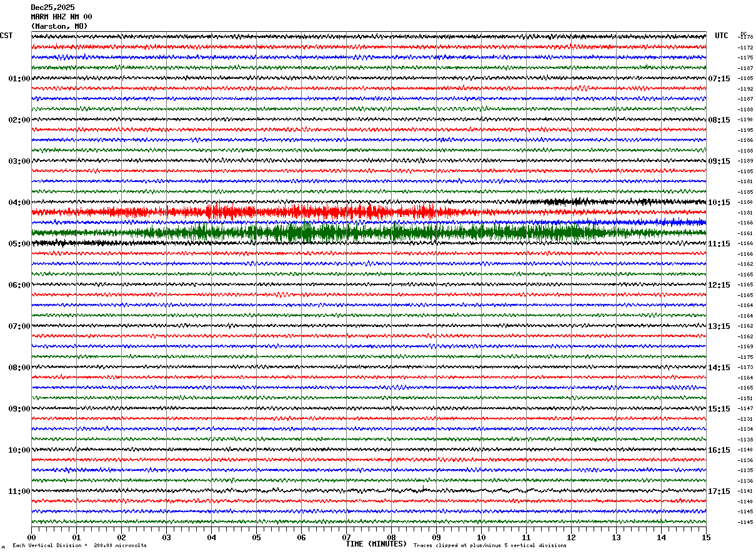Click the location label (Marston, MO)
756x554 pixels.
[59, 26]
